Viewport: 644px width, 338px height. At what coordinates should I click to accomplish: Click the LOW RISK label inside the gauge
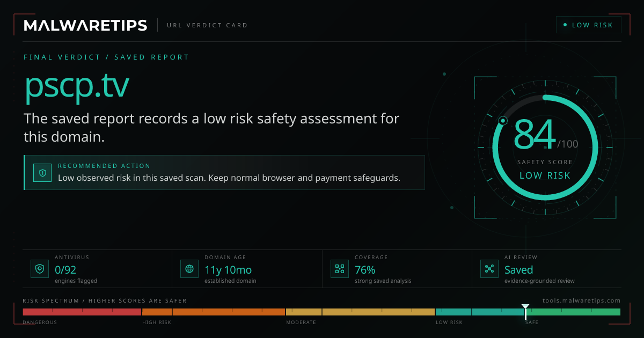pyautogui.click(x=545, y=175)
